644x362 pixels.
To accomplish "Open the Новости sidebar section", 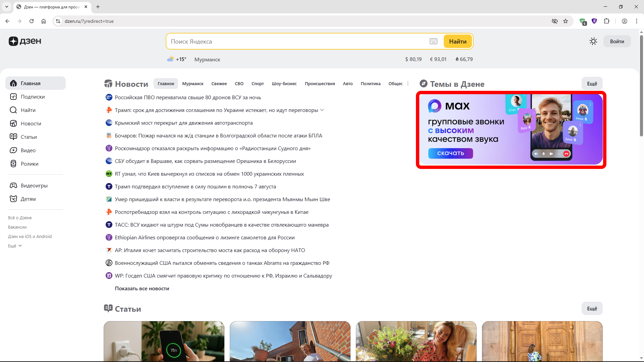I will click(x=30, y=123).
